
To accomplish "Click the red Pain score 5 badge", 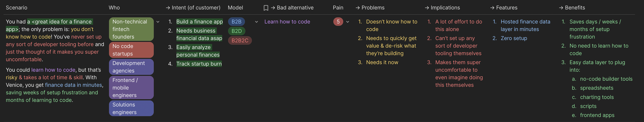I will 338,22.
